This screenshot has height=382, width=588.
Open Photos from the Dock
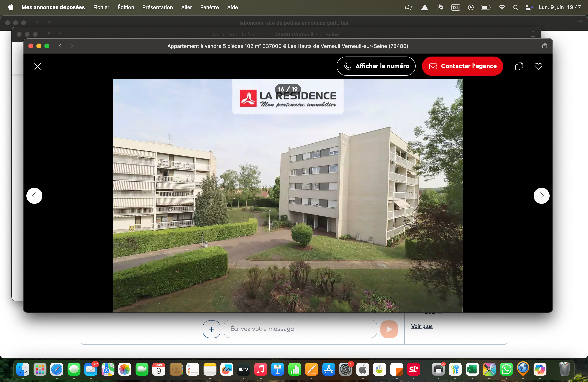tap(125, 369)
